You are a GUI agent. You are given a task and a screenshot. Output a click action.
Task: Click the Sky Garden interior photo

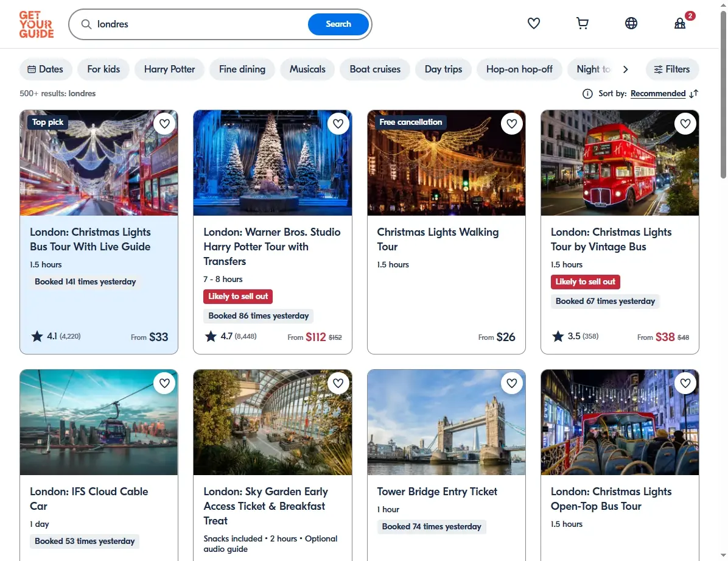[273, 422]
